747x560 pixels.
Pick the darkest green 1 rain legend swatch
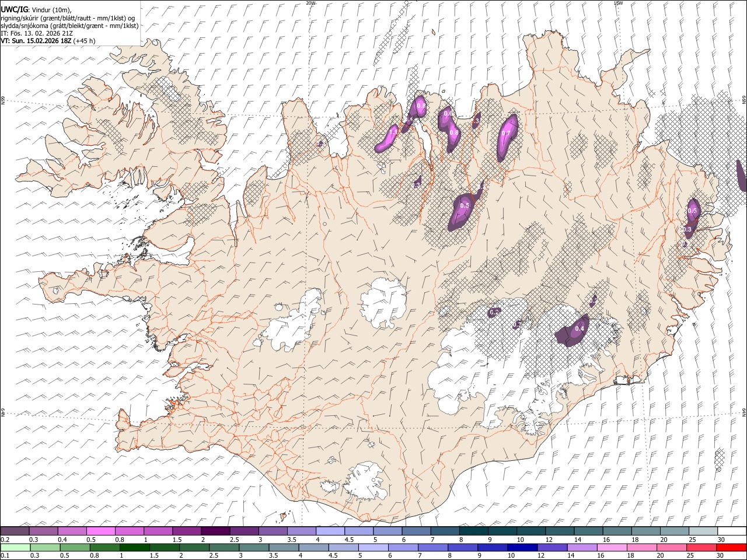(x=135, y=547)
